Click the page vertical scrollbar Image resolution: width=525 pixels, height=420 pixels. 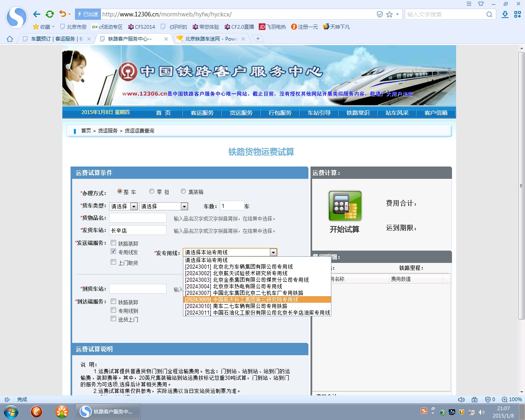point(522,186)
